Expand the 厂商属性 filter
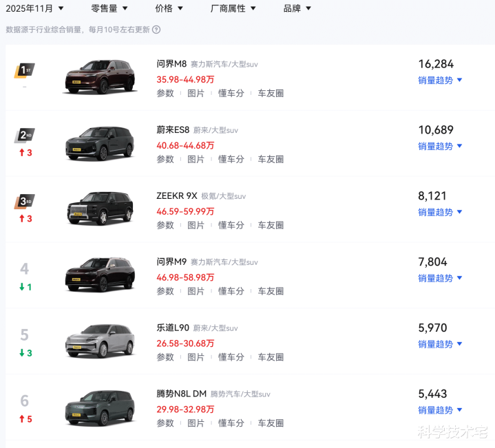Screen dimensions: 495x448 tap(233, 8)
